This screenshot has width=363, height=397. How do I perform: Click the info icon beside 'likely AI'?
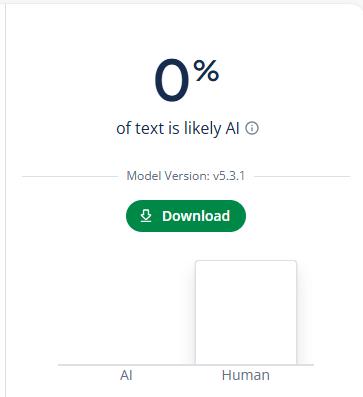(x=252, y=128)
